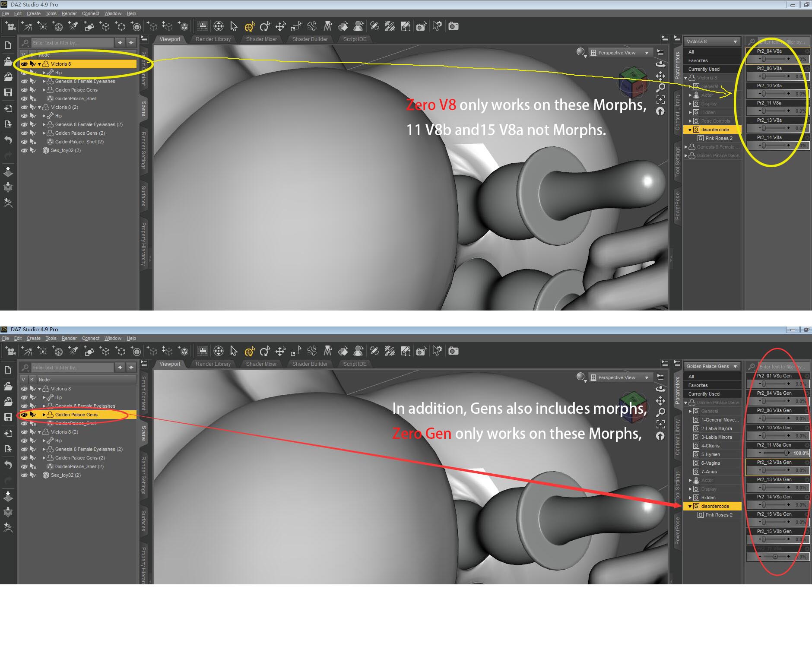
Task: Open the Tools menu in upper window
Action: [51, 13]
